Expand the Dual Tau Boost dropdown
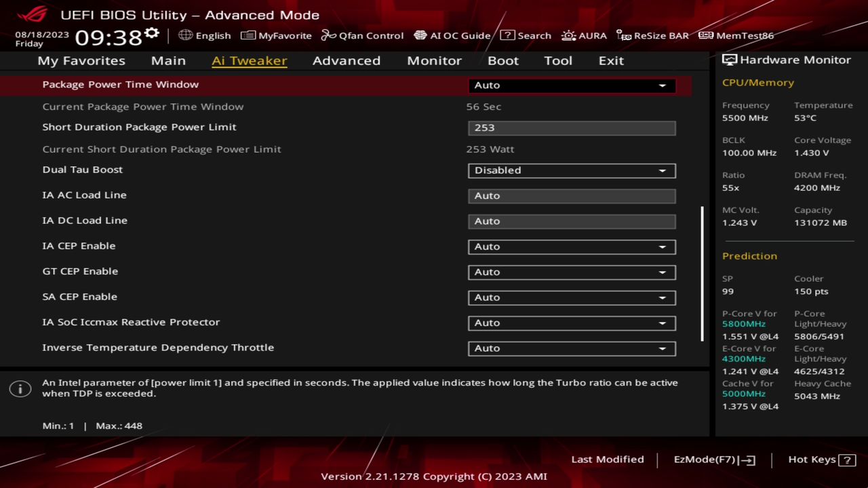 [572, 170]
